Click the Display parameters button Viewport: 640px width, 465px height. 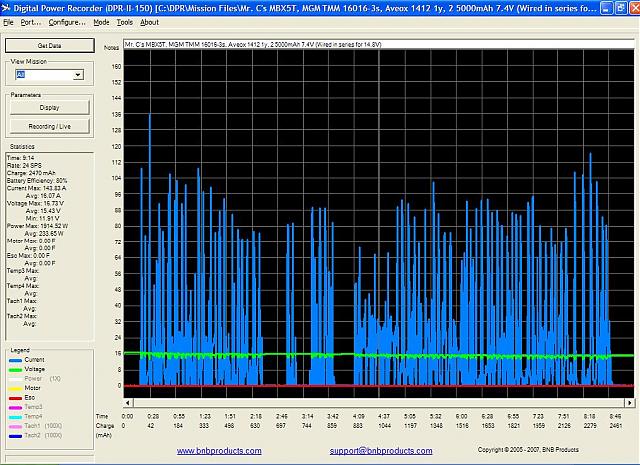pos(49,107)
